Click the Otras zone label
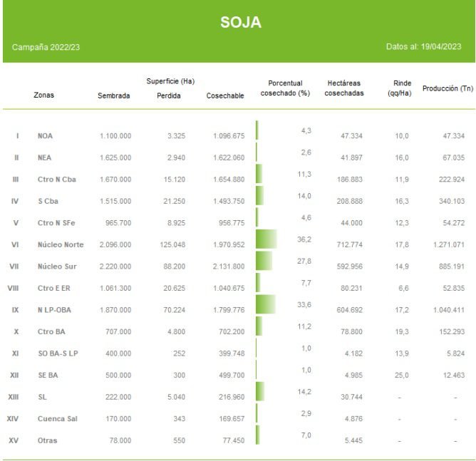Screen dimensions: 476x461 pyautogui.click(x=47, y=440)
